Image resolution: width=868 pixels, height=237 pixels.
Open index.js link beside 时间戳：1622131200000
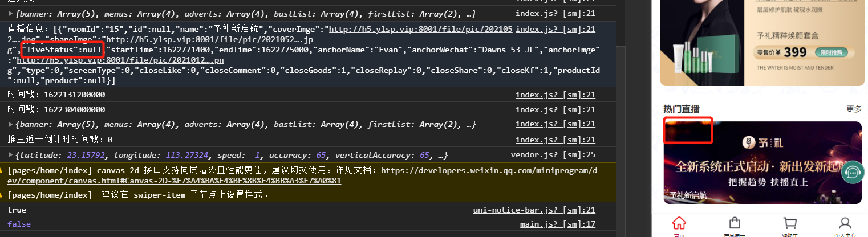[555, 95]
